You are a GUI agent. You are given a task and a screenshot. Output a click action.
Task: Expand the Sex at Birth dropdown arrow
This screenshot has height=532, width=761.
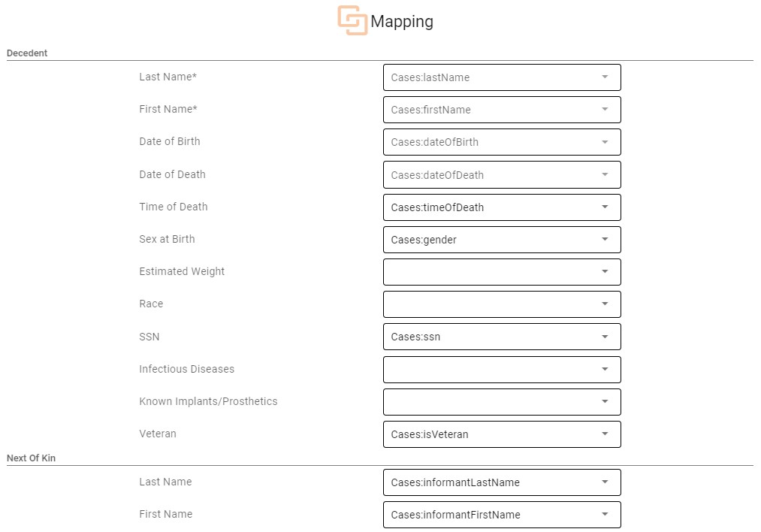[605, 240]
